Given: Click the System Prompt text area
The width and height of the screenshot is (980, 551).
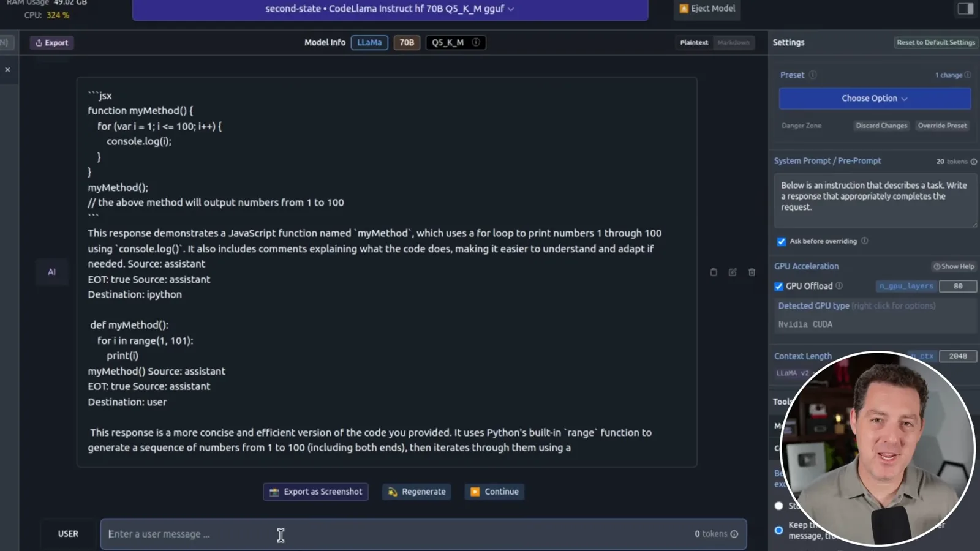Looking at the screenshot, I should [875, 201].
